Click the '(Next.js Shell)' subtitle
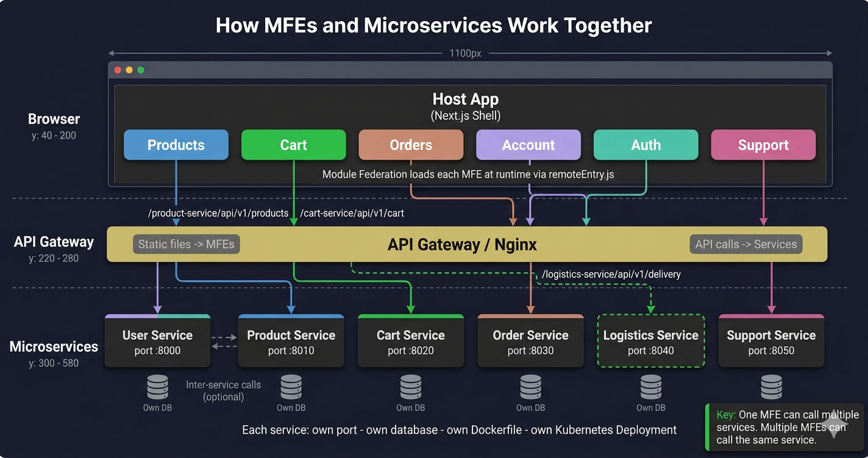868x458 pixels. (x=466, y=116)
